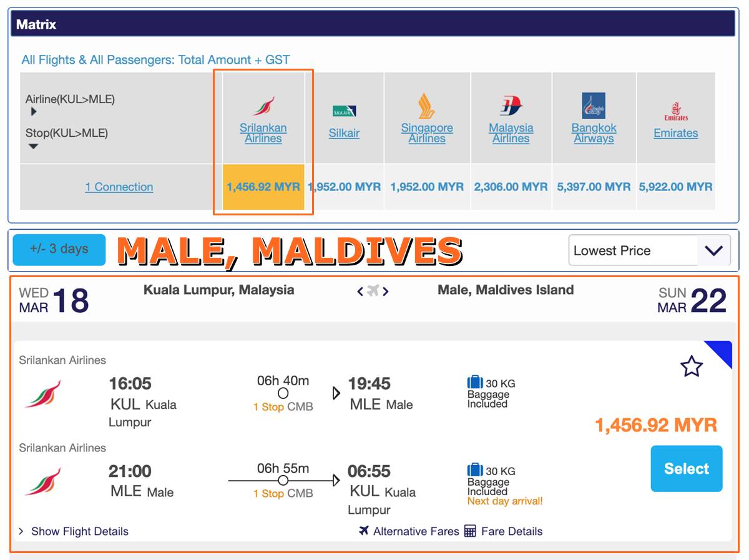Select the 2,306.00 MYR Malaysia Airlines fare
749x560 pixels.
(511, 187)
